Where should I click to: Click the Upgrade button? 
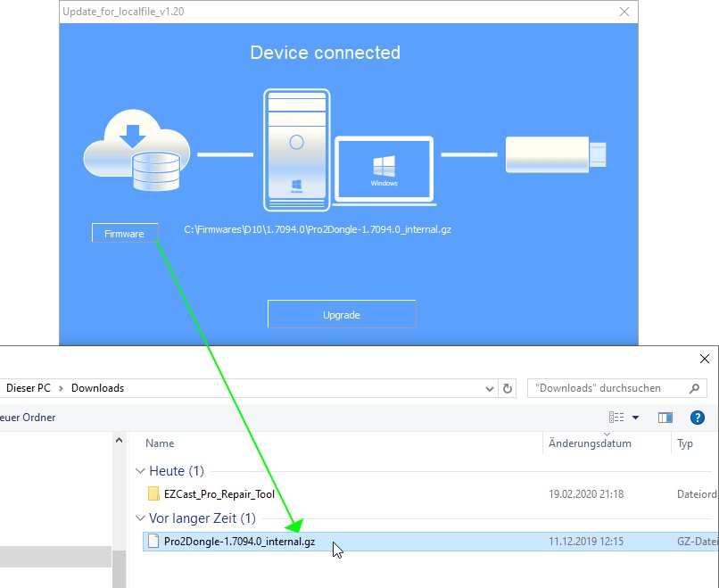[342, 314]
